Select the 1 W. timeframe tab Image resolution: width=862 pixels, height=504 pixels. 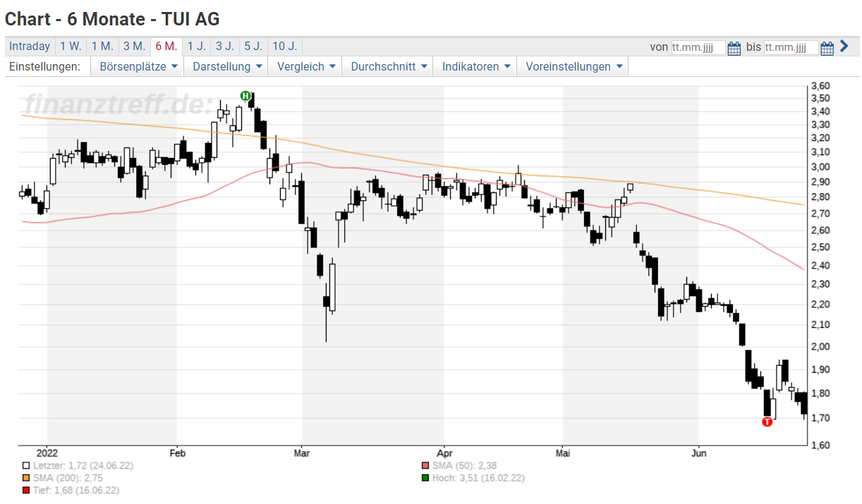71,47
